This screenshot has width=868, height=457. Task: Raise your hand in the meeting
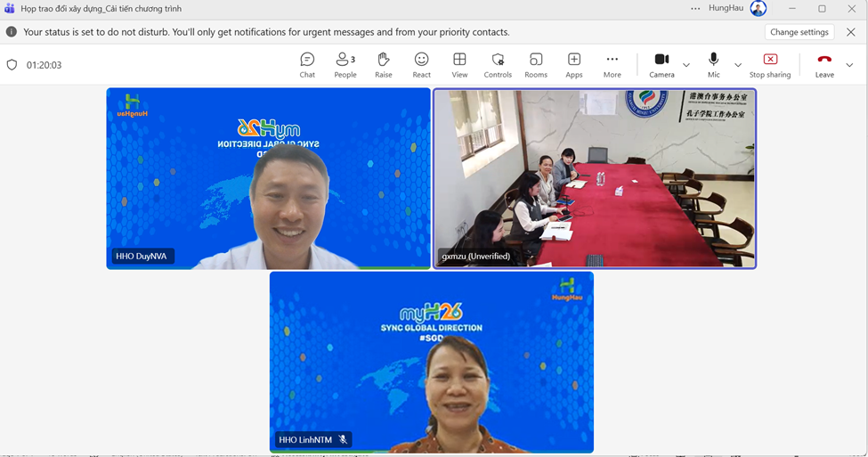(384, 65)
